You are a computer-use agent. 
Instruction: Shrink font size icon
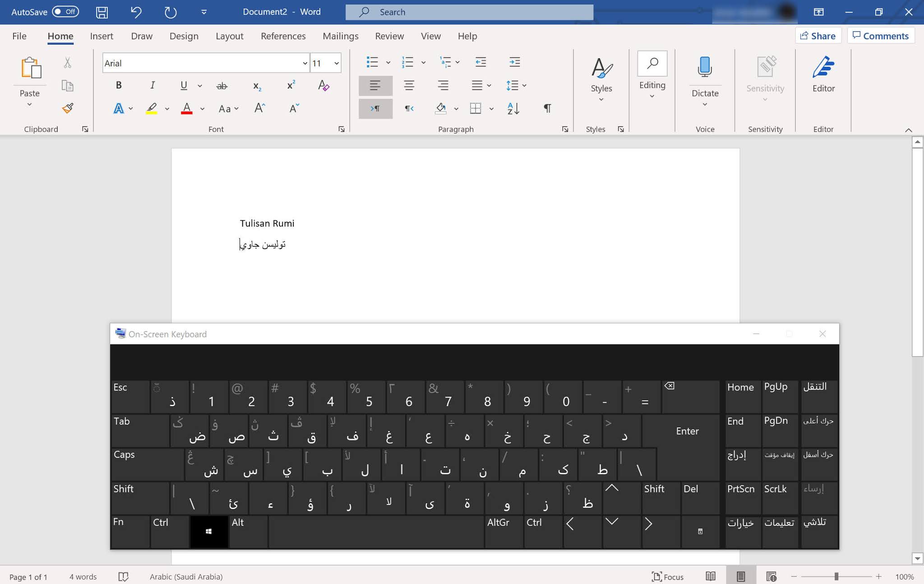pyautogui.click(x=294, y=108)
